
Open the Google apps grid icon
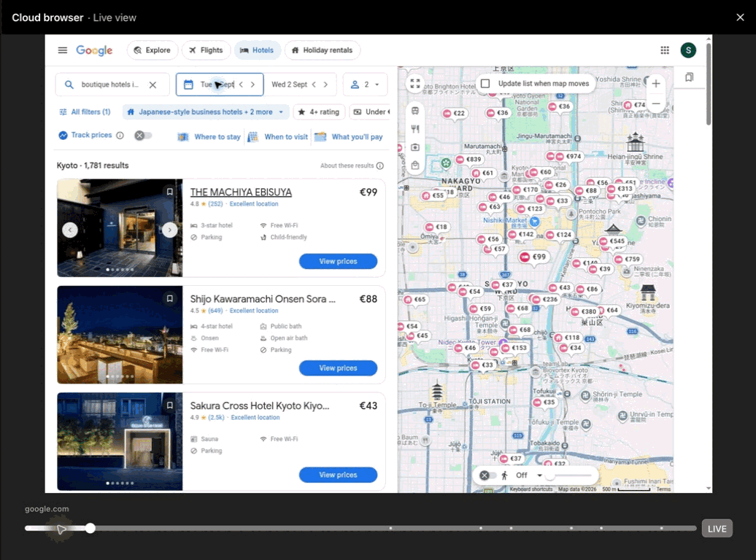(664, 50)
